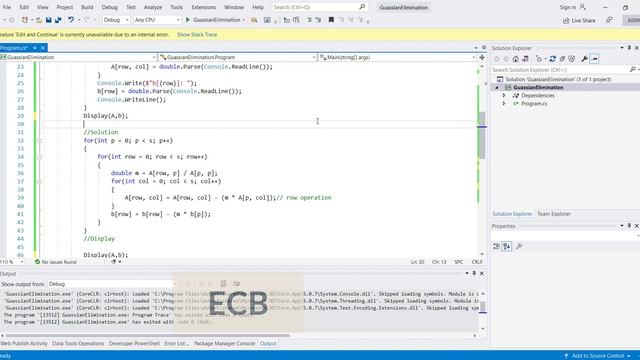The height and width of the screenshot is (360, 640).
Task: Click the Sign in link
Action: pyautogui.click(x=567, y=7)
